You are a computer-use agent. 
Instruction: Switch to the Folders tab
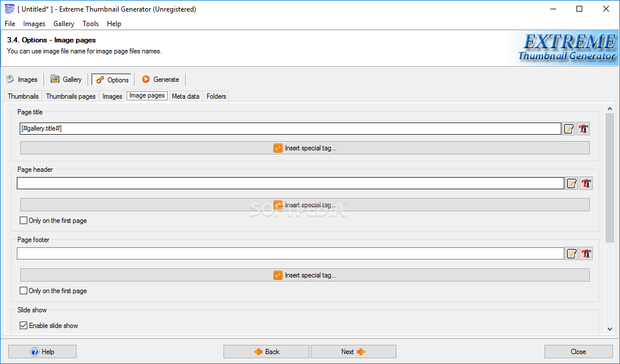217,96
